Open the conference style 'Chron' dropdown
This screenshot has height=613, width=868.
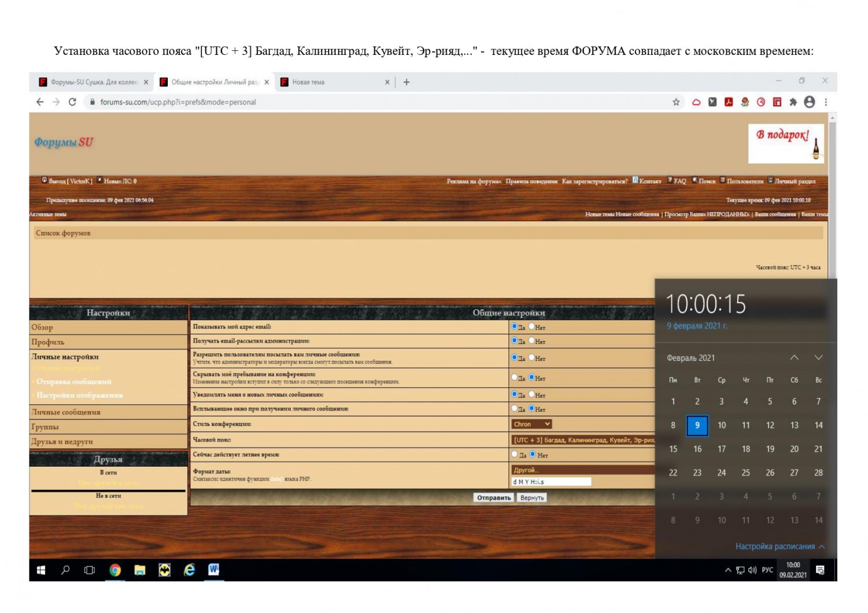coord(531,424)
